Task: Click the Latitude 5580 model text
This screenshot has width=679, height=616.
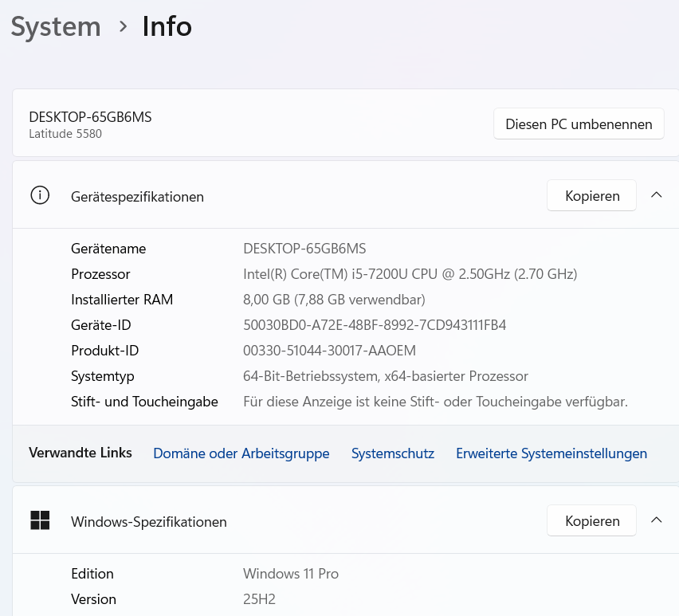Action: pyautogui.click(x=65, y=134)
